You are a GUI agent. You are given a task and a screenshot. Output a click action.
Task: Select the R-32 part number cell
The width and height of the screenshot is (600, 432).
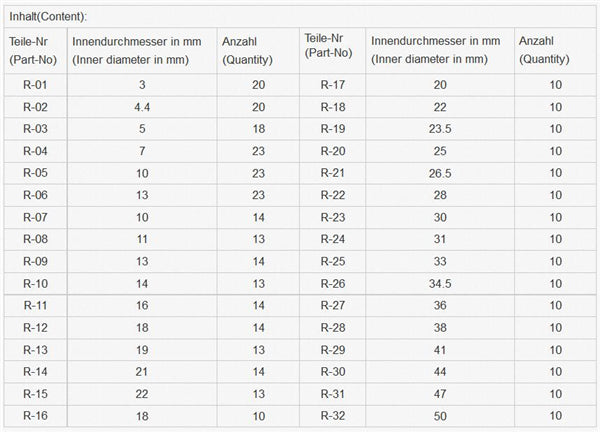[333, 415]
